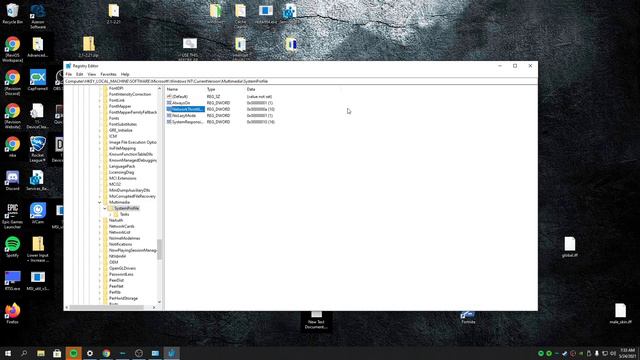This screenshot has height=360, width=640.
Task: Expand the NetworkList key
Action: coord(100,232)
